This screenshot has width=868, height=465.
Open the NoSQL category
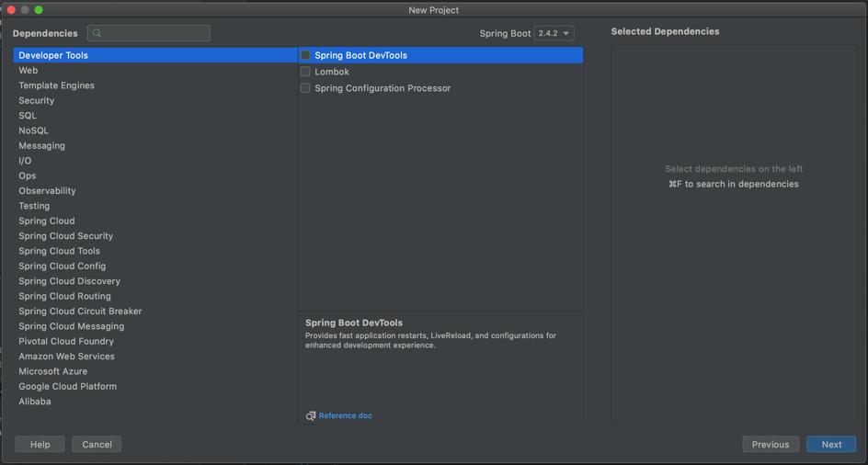pyautogui.click(x=34, y=130)
